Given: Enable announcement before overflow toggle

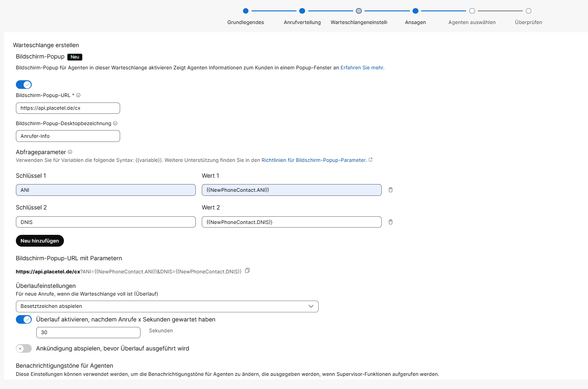Looking at the screenshot, I should pyautogui.click(x=24, y=349).
